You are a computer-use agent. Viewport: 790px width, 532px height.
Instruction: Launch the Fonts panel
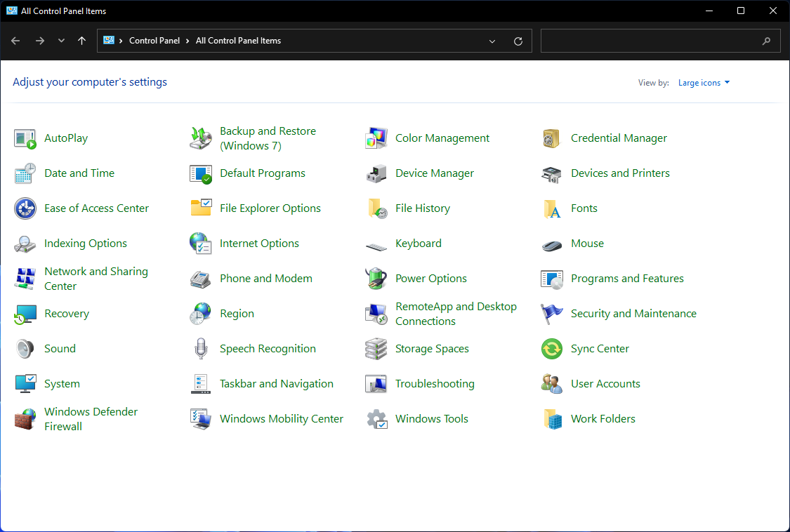pos(583,208)
